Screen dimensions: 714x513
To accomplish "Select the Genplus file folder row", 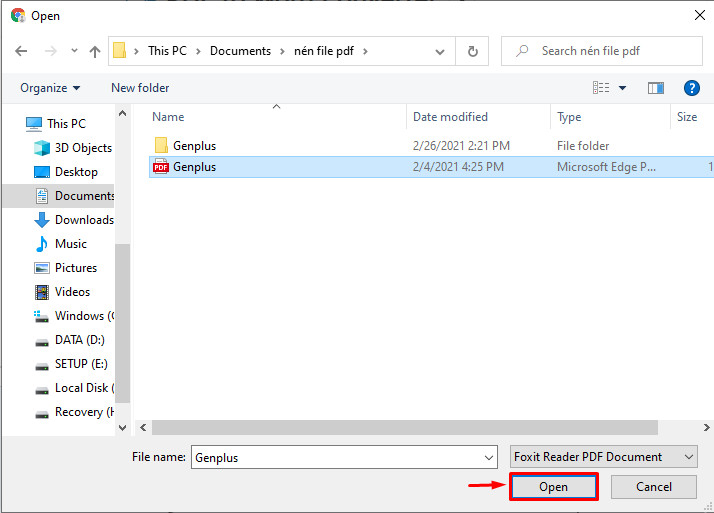I will tap(431, 146).
